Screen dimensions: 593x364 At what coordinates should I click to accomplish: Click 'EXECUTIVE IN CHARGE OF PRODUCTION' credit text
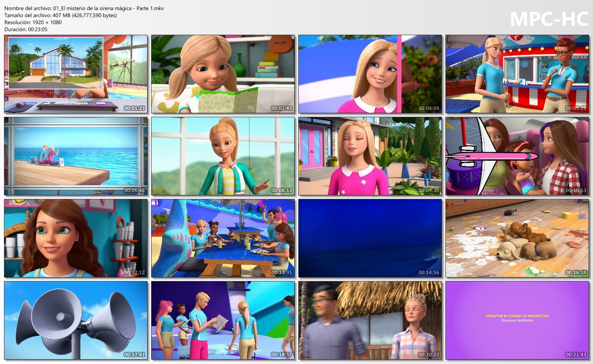517,316
